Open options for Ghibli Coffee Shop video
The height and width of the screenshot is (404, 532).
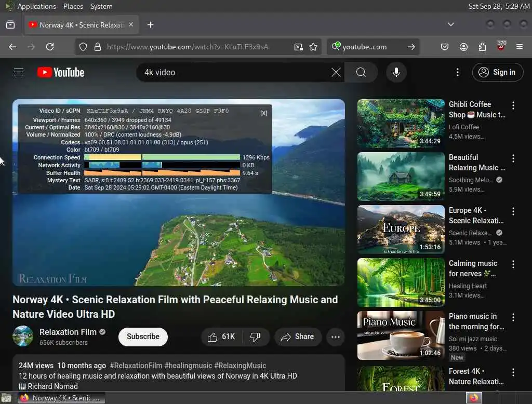513,105
